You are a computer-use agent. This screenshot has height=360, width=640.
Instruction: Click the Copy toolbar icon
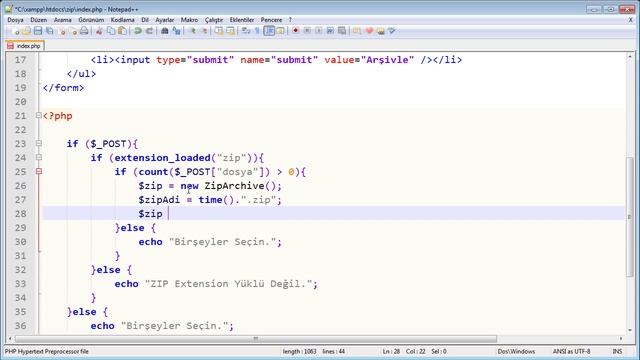111,31
